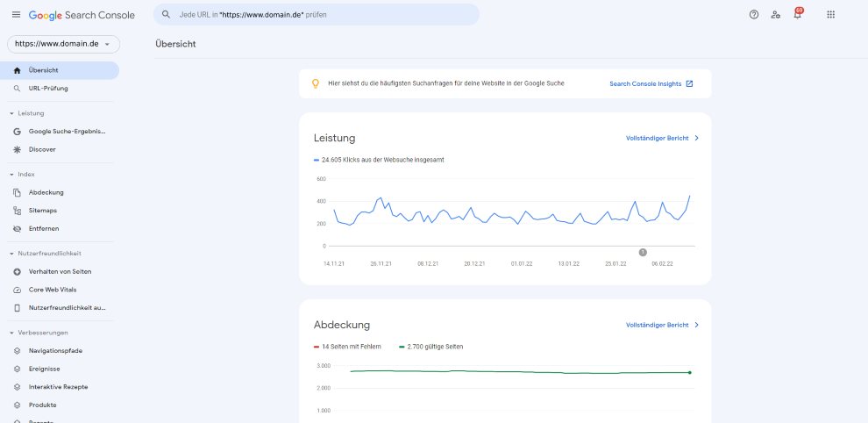Click chevron next to Abdeckung Vollständiger Bericht
Viewport: 868px width, 423px height.
696,325
